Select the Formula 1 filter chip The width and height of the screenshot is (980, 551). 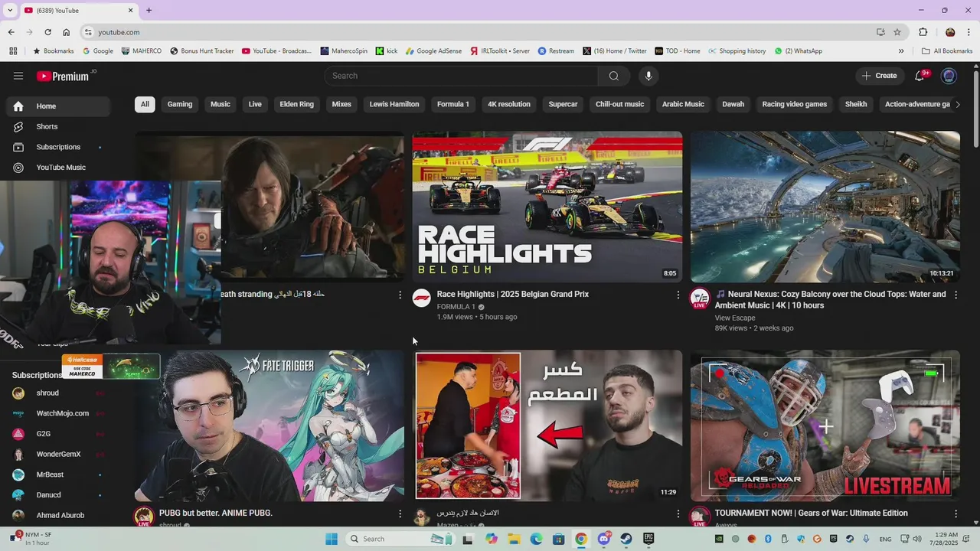453,104
